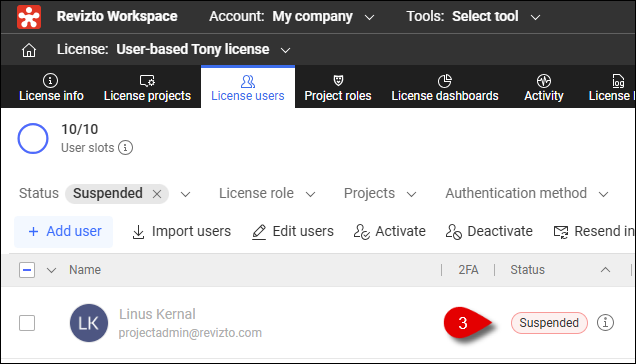Image resolution: width=636 pixels, height=364 pixels.
Task: Click the Linus Kernal name
Action: coord(157,314)
